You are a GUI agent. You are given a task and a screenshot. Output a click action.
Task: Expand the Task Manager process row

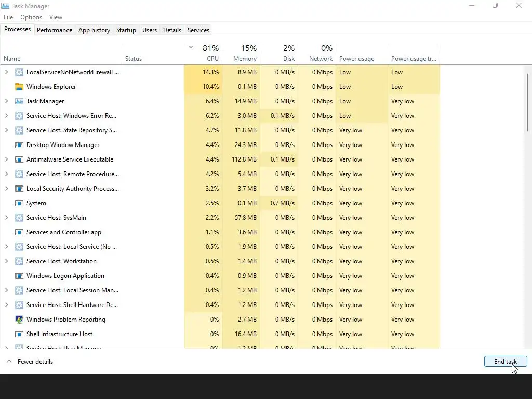click(6, 101)
